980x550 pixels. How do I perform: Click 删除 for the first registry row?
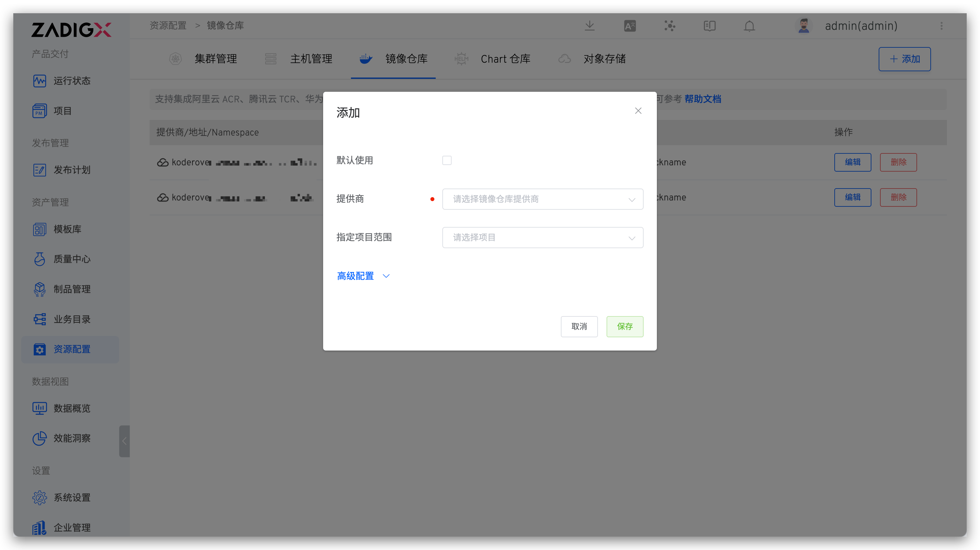(898, 162)
